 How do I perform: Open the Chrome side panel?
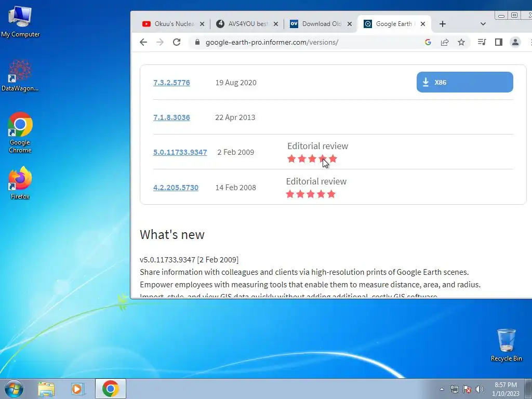[x=498, y=42]
